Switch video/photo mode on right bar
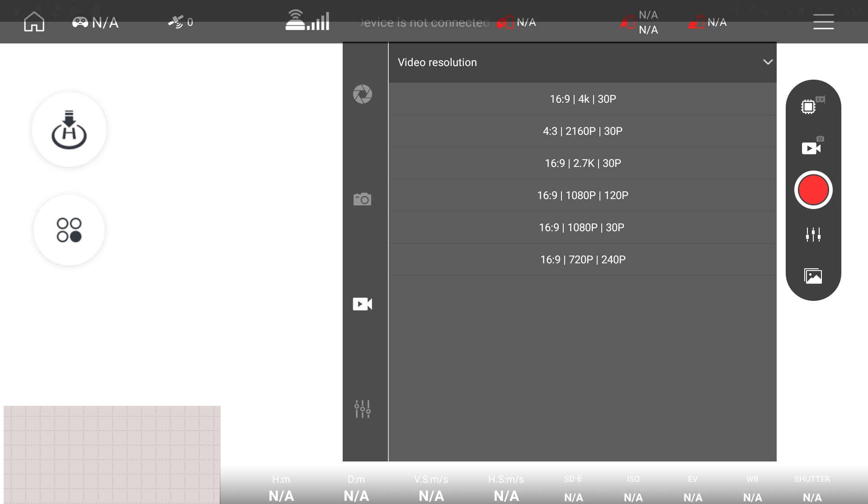The height and width of the screenshot is (504, 868). [812, 147]
